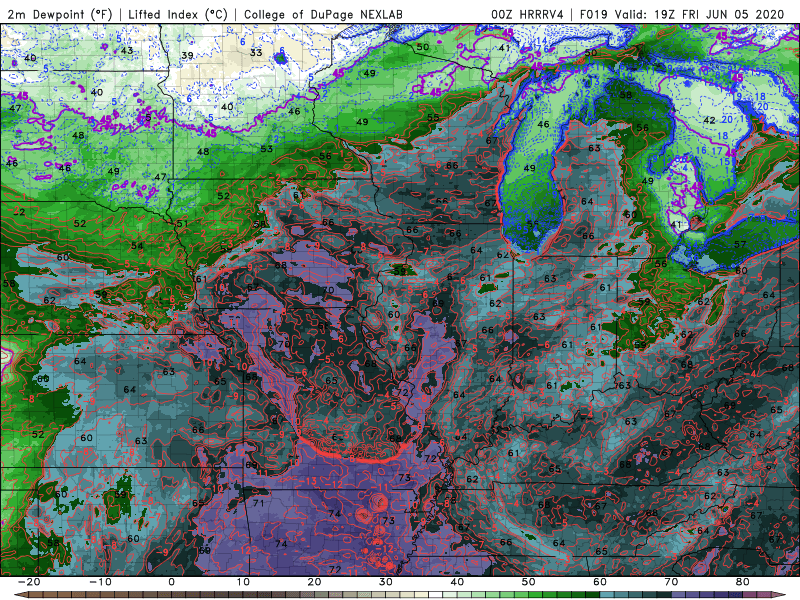Click the "College of DuPage NEXLAB" credit text
The width and height of the screenshot is (800, 600).
pos(323,15)
